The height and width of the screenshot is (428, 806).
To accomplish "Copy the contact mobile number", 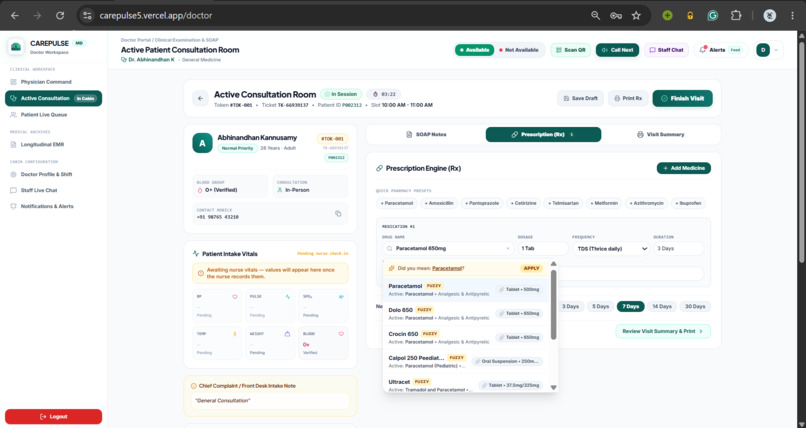I will tap(338, 214).
